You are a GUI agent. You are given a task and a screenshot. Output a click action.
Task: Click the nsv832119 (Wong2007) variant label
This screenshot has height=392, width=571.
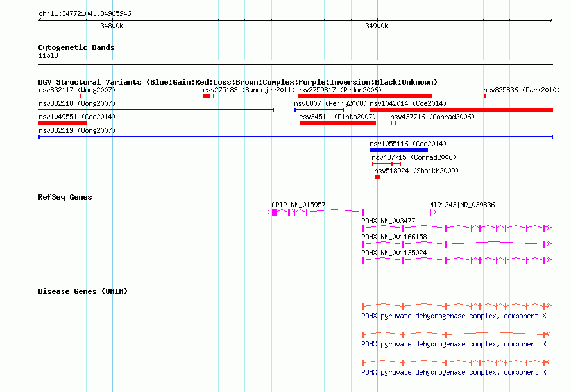point(77,130)
